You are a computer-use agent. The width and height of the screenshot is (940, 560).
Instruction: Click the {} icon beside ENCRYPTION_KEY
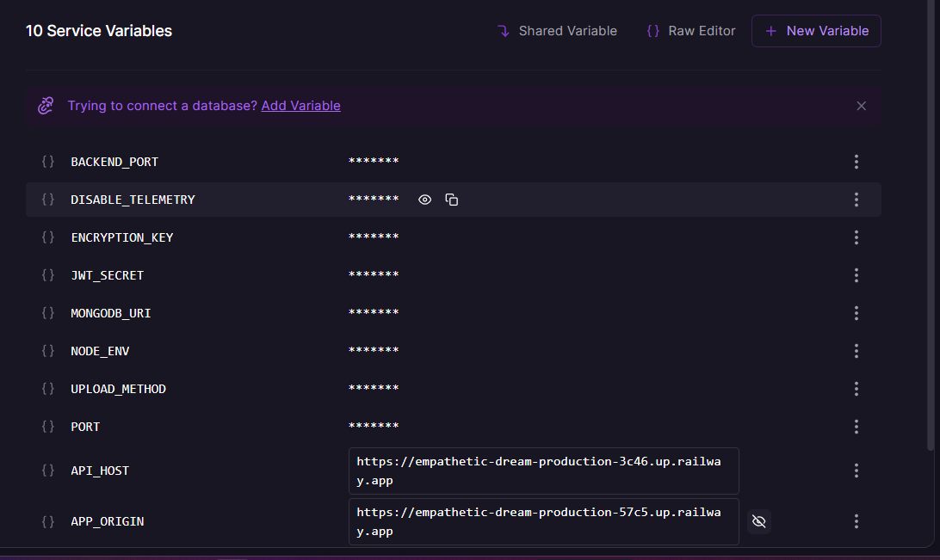(x=48, y=237)
